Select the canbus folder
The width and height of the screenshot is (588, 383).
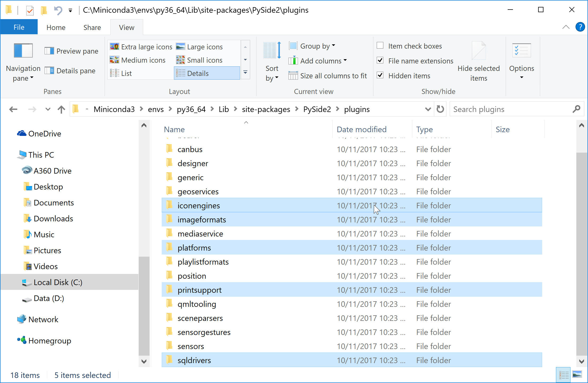[x=352, y=149]
